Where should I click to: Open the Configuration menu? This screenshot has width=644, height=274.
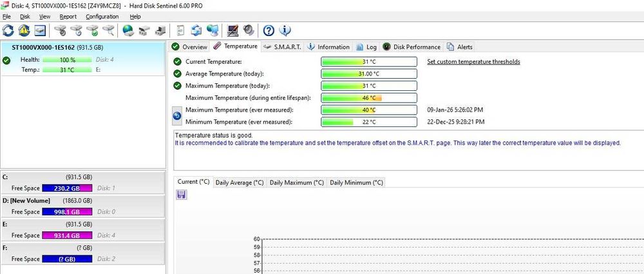(x=102, y=17)
